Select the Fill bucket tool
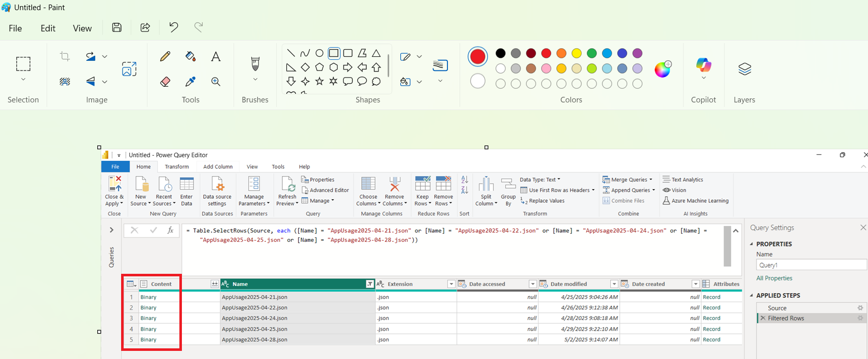 coord(191,56)
